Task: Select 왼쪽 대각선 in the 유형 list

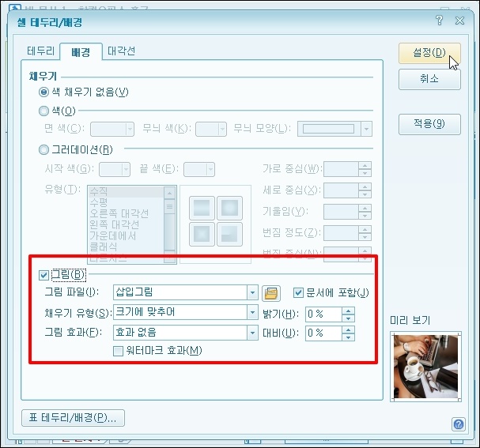Action: coord(126,224)
